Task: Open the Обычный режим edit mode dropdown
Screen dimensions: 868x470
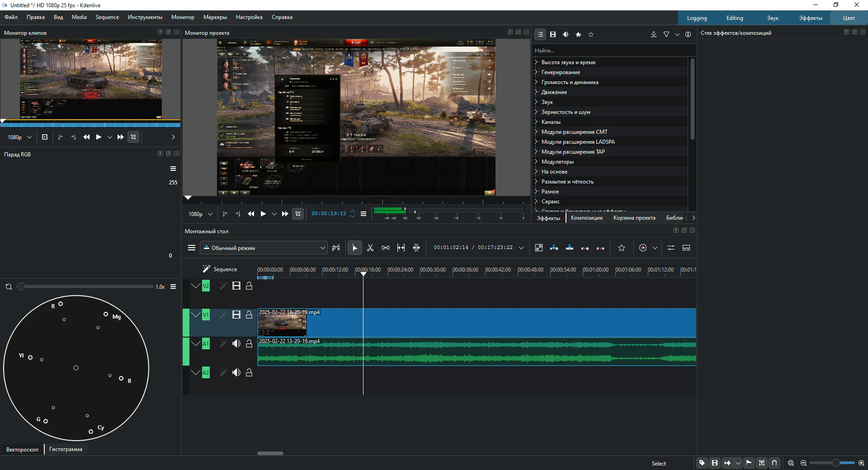Action: point(264,248)
